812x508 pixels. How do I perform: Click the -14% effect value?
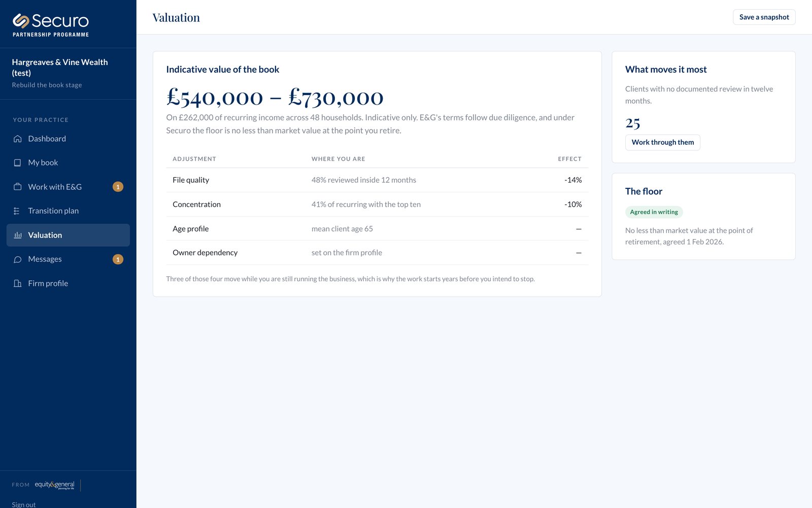coord(573,180)
